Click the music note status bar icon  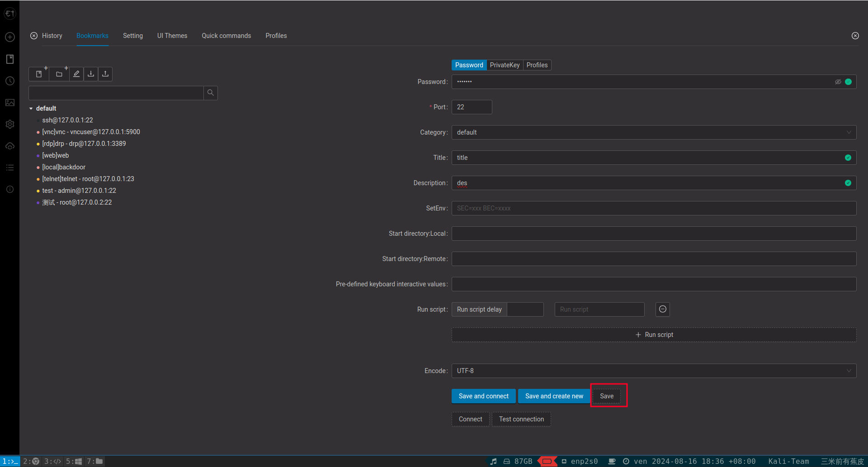(x=494, y=461)
